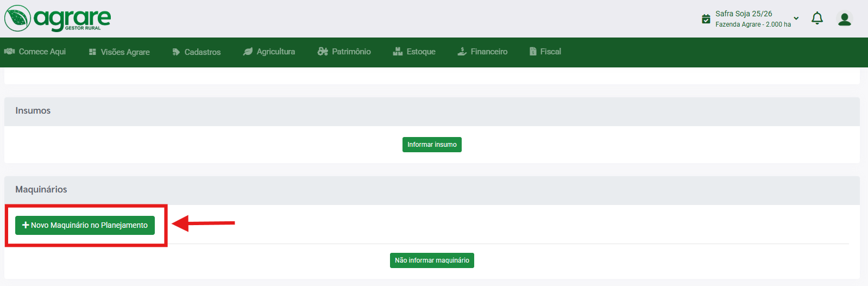
Task: Open the user profile avatar
Action: point(844,19)
